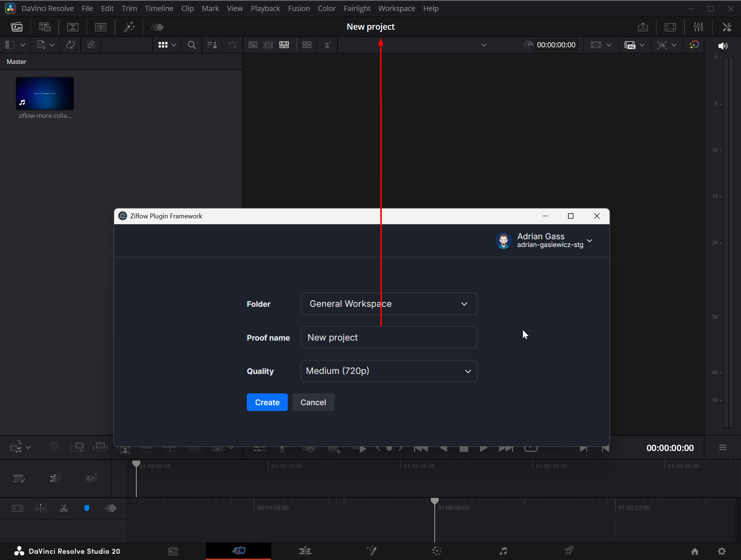Expand the Folder dropdown General Workspace
This screenshot has width=741, height=560.
point(389,304)
